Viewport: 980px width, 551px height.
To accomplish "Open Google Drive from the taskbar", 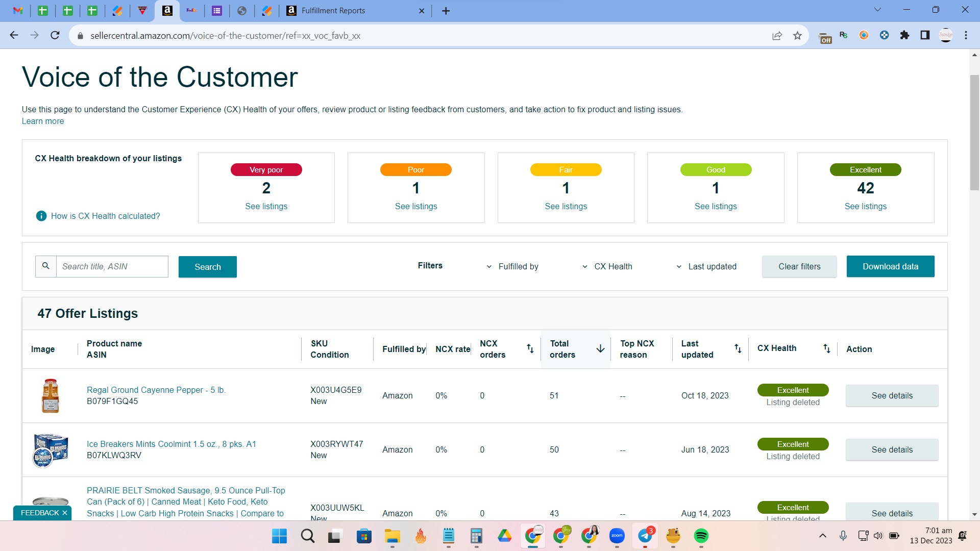I will 504,536.
